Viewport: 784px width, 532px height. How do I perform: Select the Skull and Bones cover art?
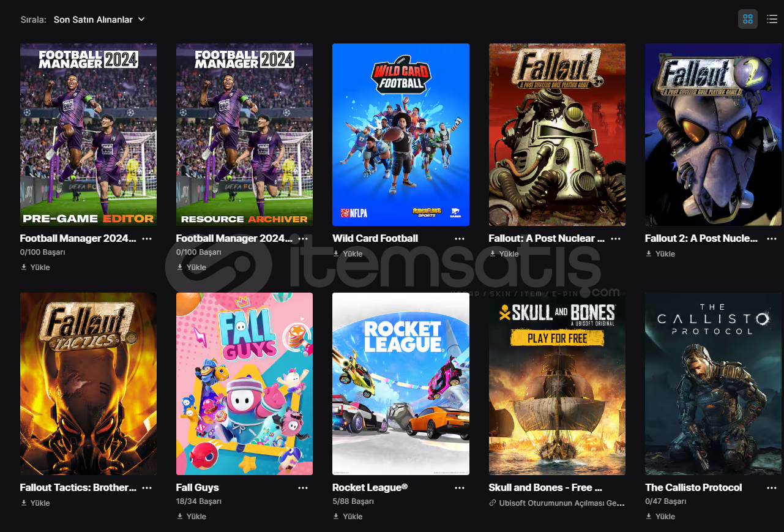(x=557, y=384)
